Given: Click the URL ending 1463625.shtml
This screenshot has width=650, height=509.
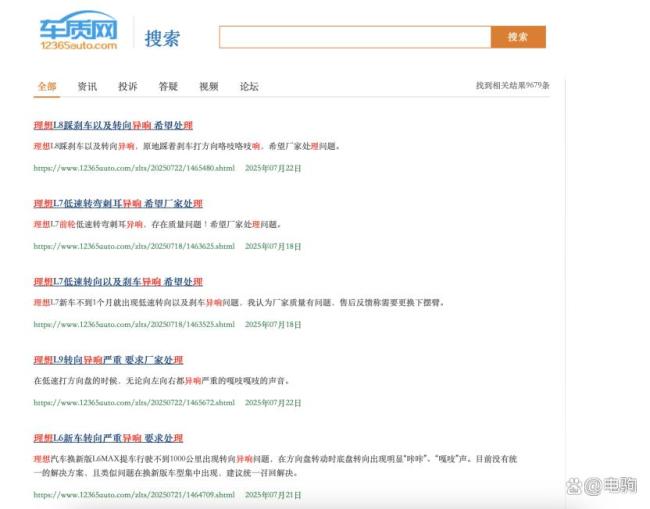Looking at the screenshot, I should tap(134, 246).
